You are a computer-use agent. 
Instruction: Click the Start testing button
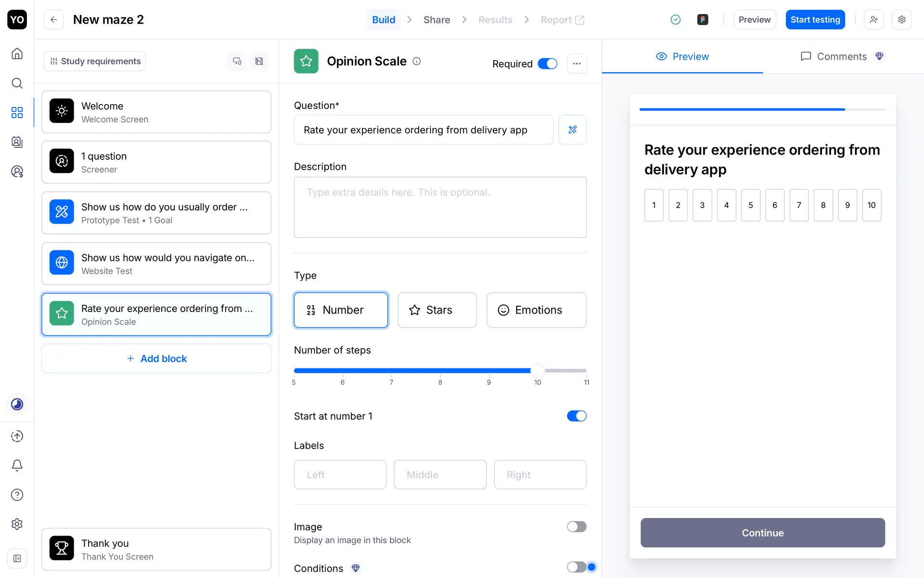815,20
